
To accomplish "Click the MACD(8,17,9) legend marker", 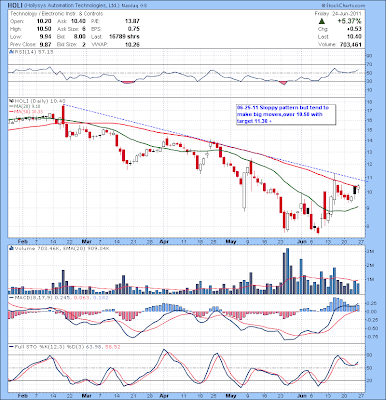I will pyautogui.click(x=11, y=297).
